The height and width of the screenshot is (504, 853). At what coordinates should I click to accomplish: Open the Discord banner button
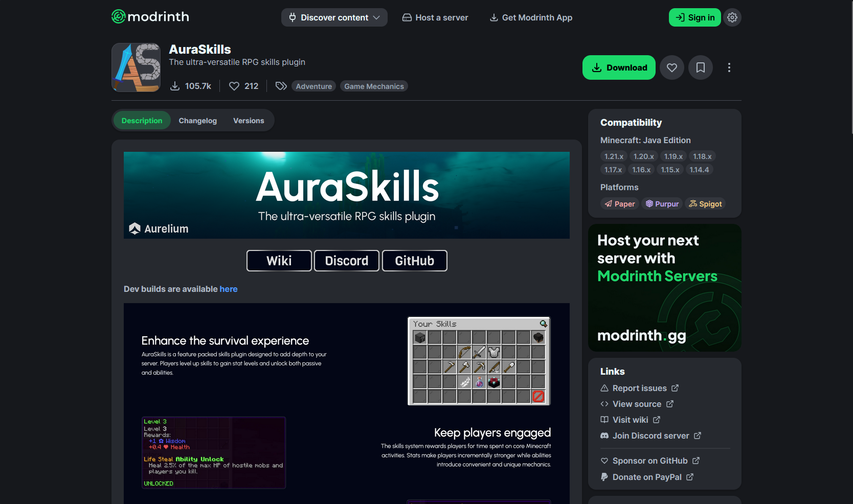click(347, 261)
